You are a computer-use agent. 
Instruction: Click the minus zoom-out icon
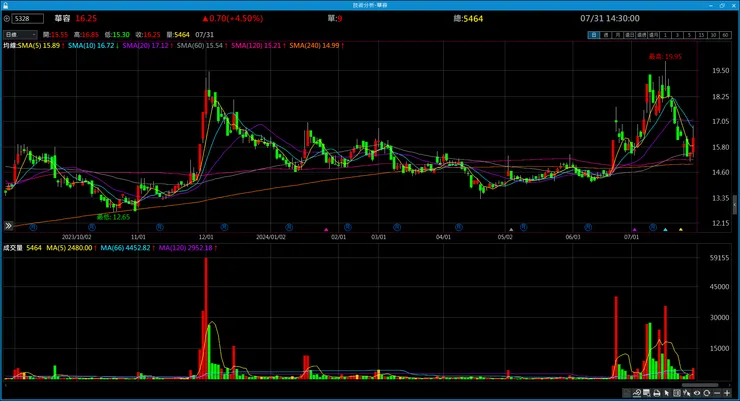(717, 393)
